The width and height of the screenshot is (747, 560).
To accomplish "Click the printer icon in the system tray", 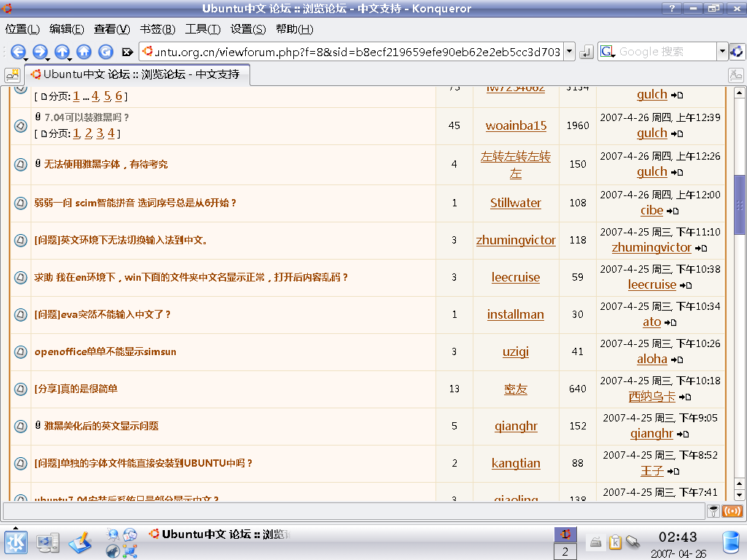I will pyautogui.click(x=595, y=542).
